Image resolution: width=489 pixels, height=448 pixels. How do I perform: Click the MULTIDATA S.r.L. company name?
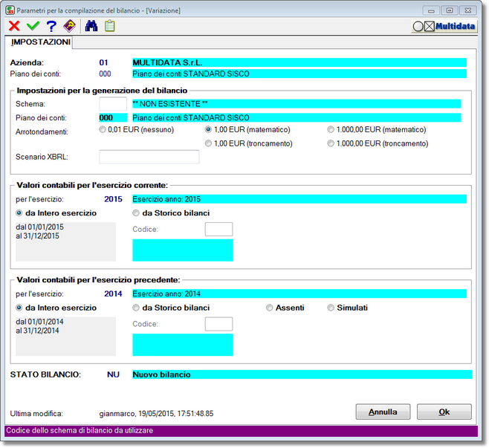pyautogui.click(x=167, y=62)
